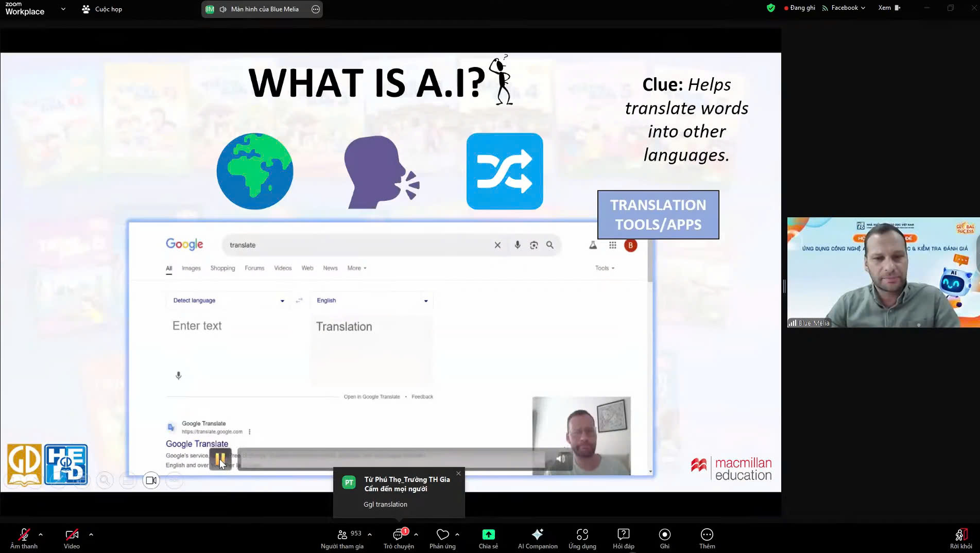Unmute microphone with Âm thanh button
The width and height of the screenshot is (980, 553).
coord(24,538)
